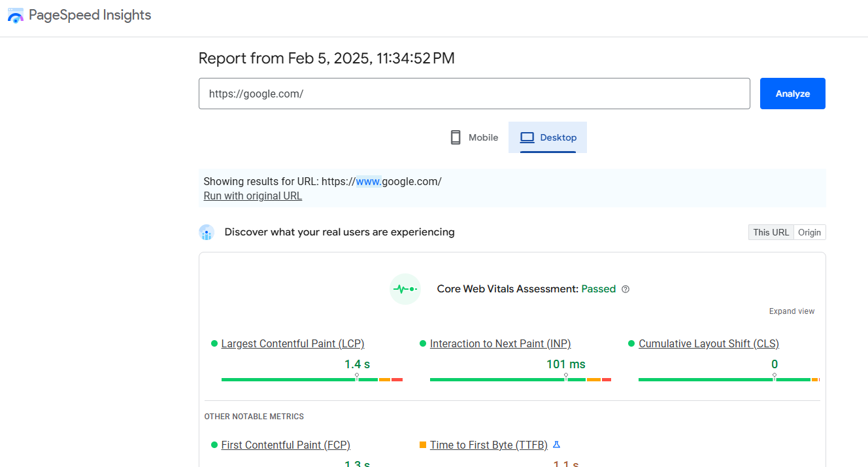Click the URL input field
This screenshot has width=868, height=467.
(474, 94)
